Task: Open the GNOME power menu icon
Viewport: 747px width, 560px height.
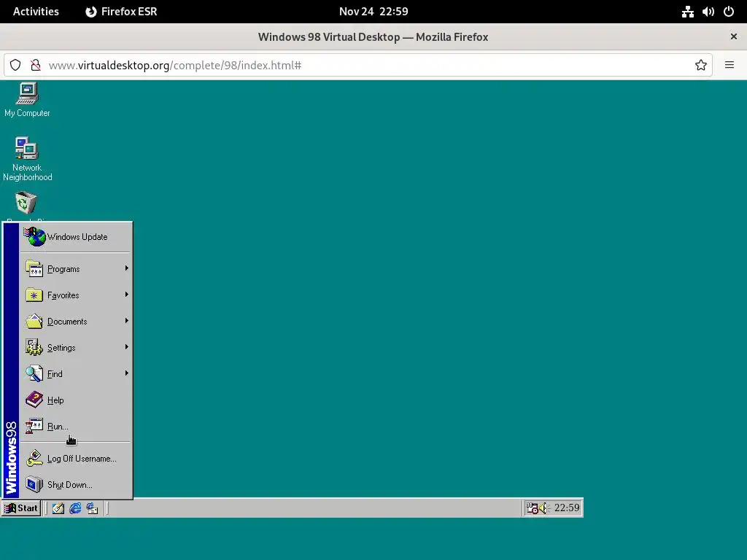Action: pyautogui.click(x=729, y=12)
